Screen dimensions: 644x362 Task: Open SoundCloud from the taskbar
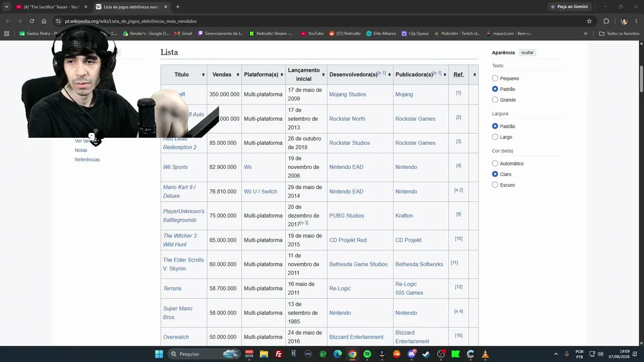pos(397,354)
